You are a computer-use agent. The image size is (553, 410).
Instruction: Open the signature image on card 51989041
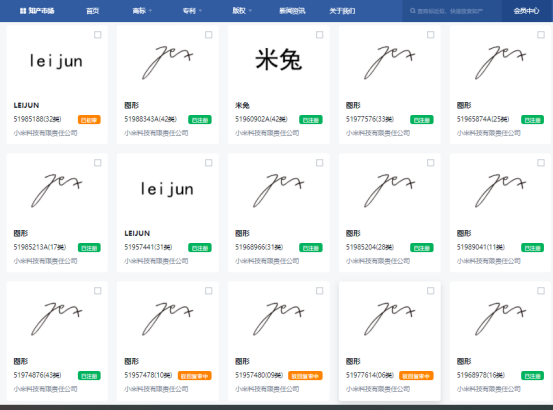(500, 190)
